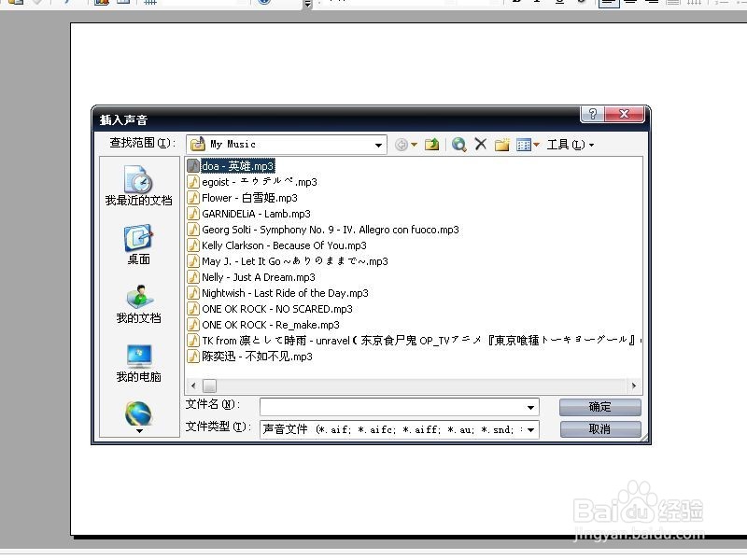747x560 pixels.
Task: Open 我的文档 shortcut in sidebar
Action: [138, 304]
